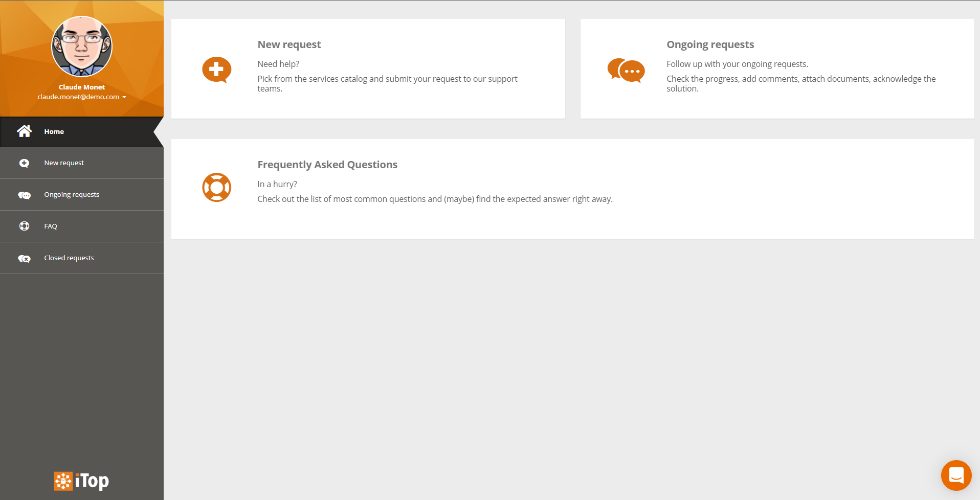Image resolution: width=980 pixels, height=500 pixels.
Task: Click the large orange lifebuoy icon
Action: point(216,188)
